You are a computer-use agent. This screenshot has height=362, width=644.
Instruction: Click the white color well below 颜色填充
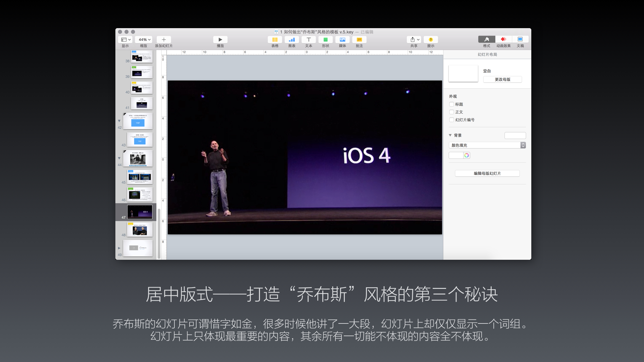[x=456, y=155]
